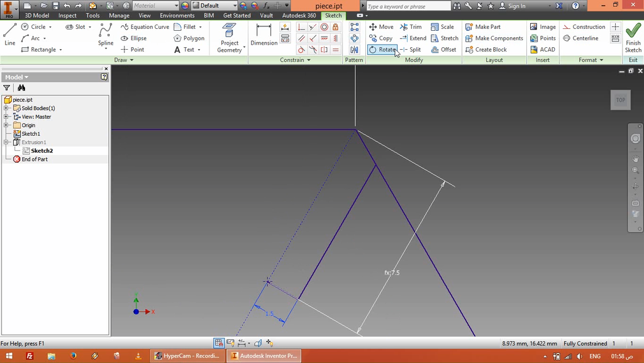Open the appearance color wheel icon
The height and width of the screenshot is (363, 644).
(x=185, y=6)
